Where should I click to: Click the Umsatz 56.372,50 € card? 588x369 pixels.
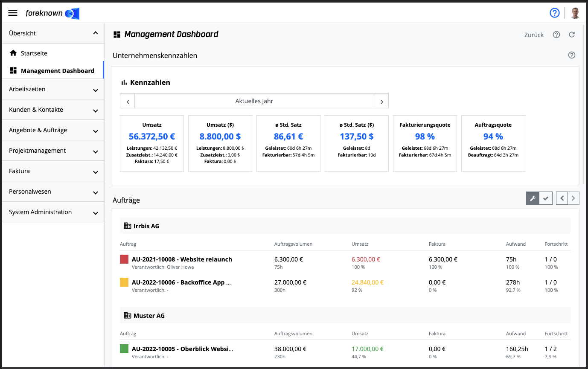tap(152, 143)
